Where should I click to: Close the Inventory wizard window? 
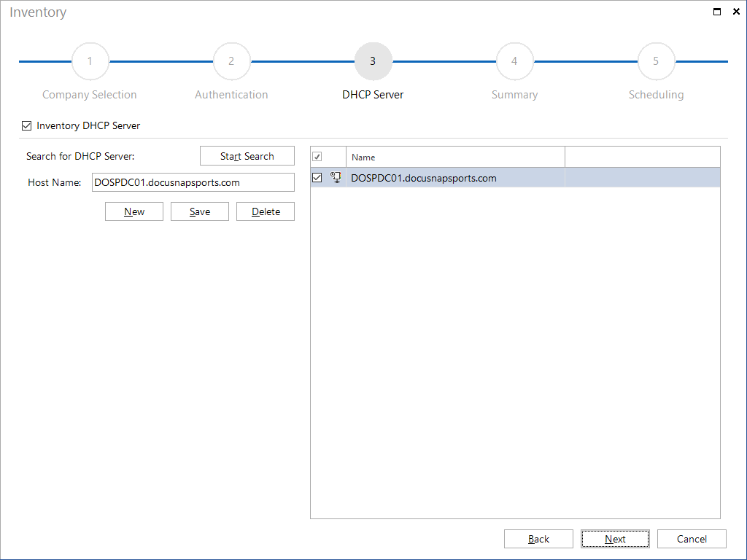coord(736,12)
